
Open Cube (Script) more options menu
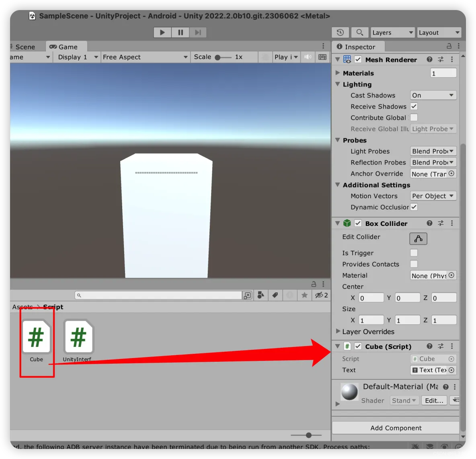coord(452,346)
